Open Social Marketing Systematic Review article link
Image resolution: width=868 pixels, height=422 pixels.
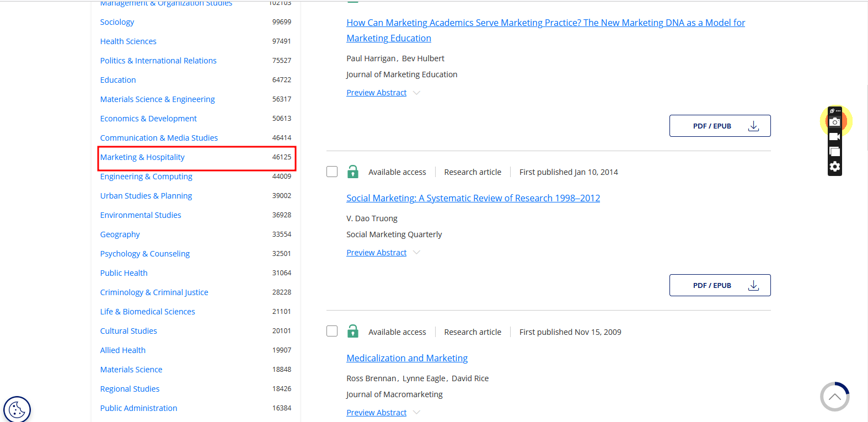(473, 198)
